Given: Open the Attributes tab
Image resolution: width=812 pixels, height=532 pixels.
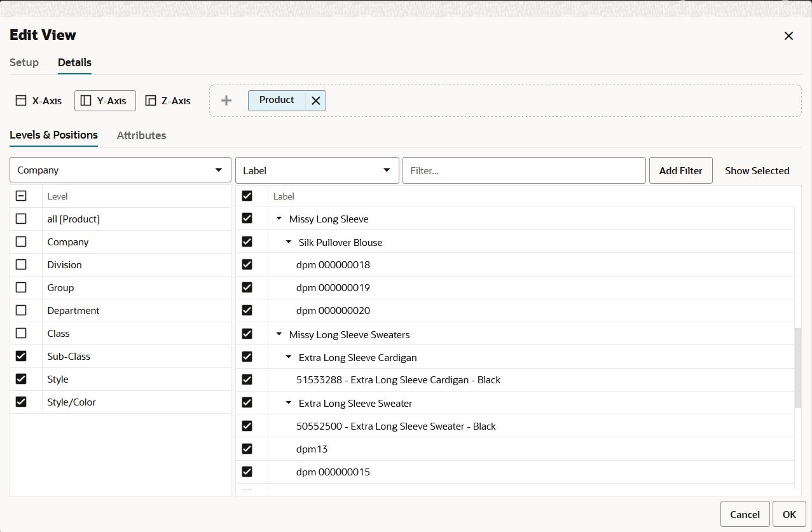Looking at the screenshot, I should click(141, 135).
